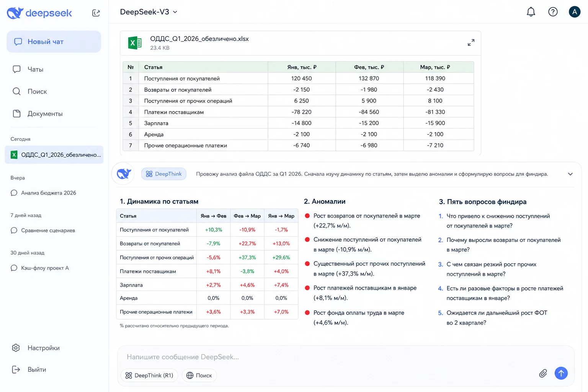Open the Поиск section in sidebar

(x=37, y=91)
